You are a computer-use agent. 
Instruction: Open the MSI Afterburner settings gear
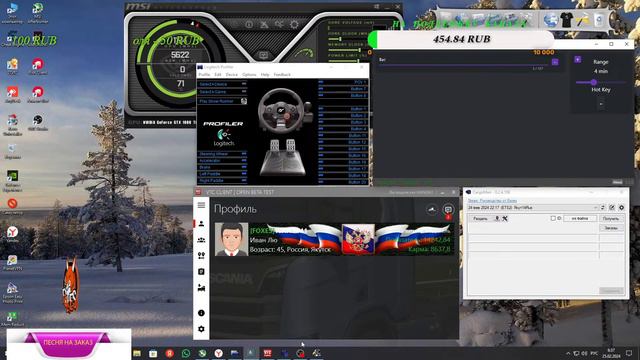point(294,24)
